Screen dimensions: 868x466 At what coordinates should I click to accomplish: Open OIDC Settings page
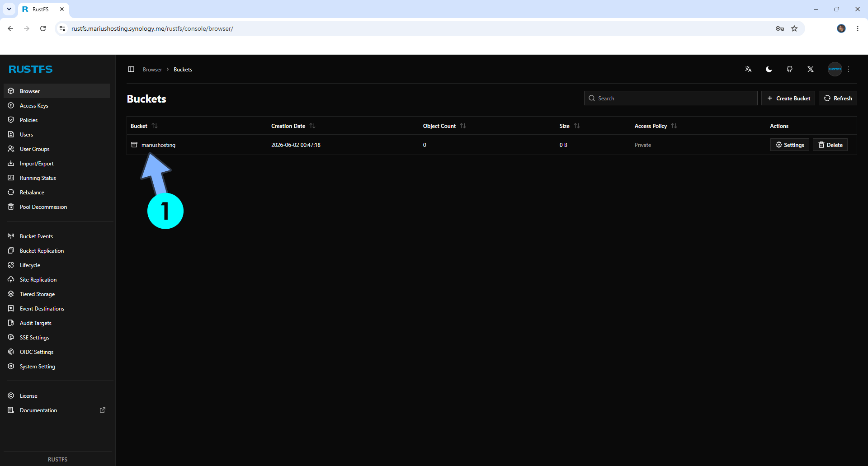(x=57, y=352)
